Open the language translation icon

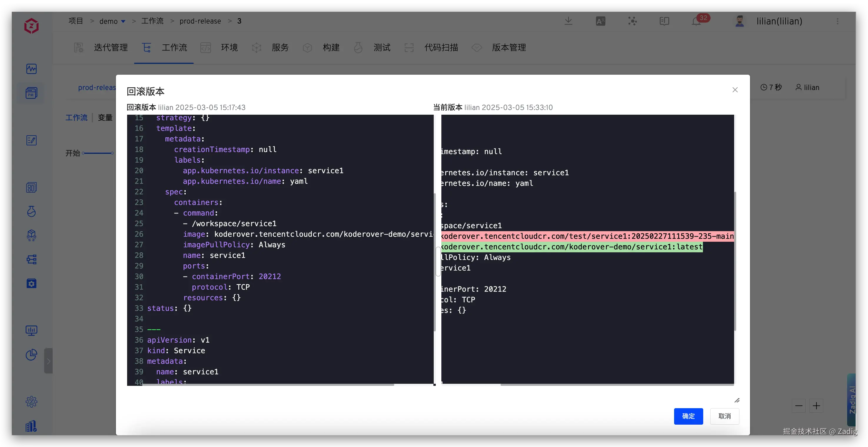click(x=600, y=21)
